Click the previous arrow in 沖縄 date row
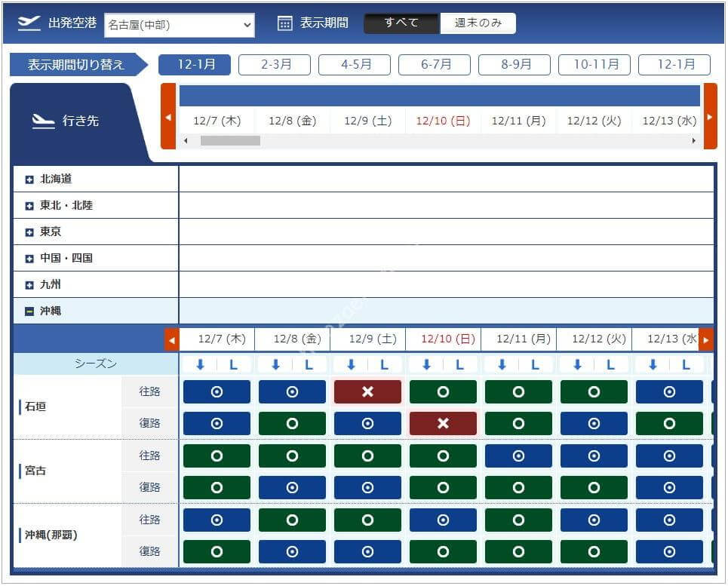The width and height of the screenshot is (728, 586). tap(172, 340)
